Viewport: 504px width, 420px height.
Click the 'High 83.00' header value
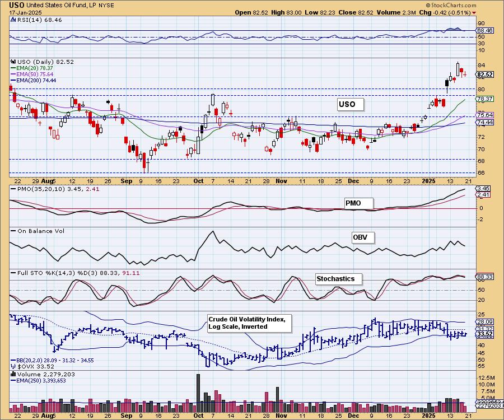click(x=286, y=12)
